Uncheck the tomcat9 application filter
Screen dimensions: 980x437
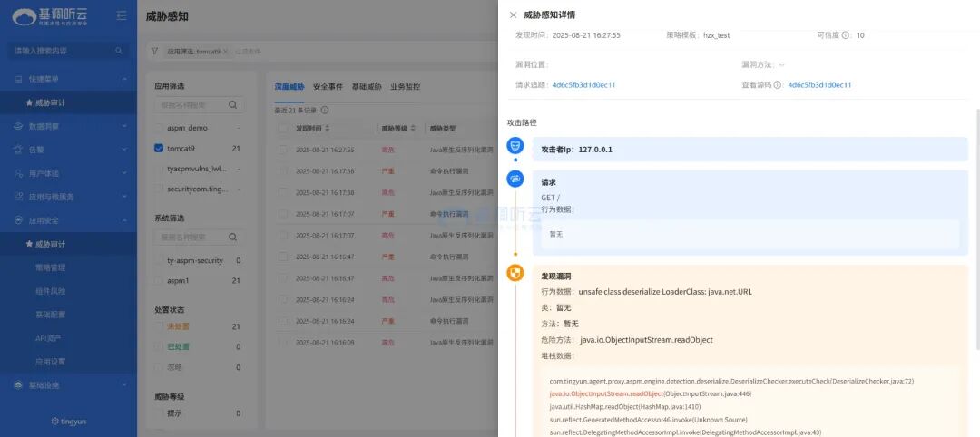pos(159,149)
